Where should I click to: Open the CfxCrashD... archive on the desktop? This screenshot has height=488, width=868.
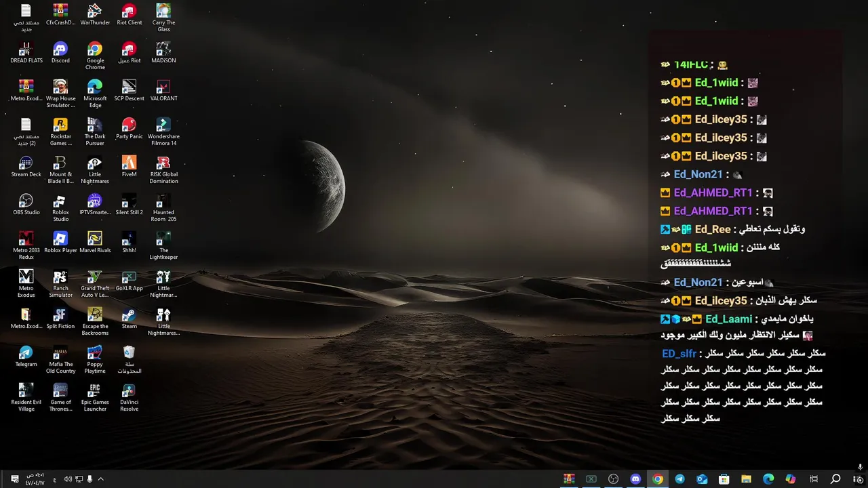coord(60,15)
